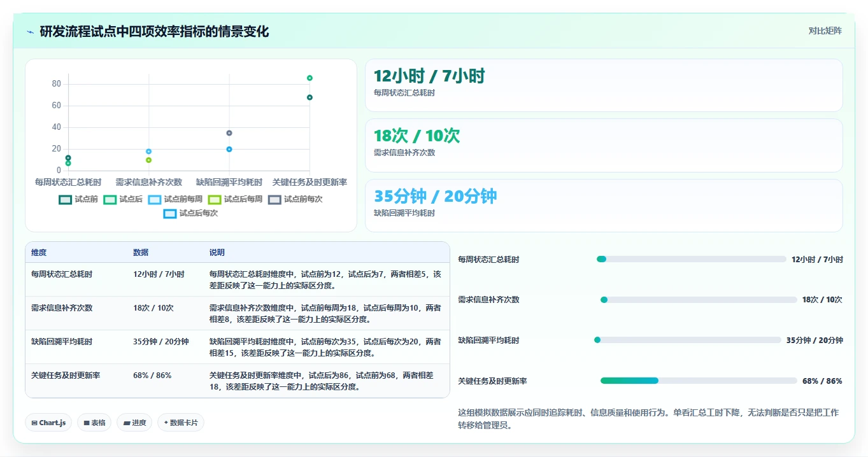Screen dimensions: 868x457
Task: Select the 需求信息补齐次数 table row label
Action: (62, 308)
